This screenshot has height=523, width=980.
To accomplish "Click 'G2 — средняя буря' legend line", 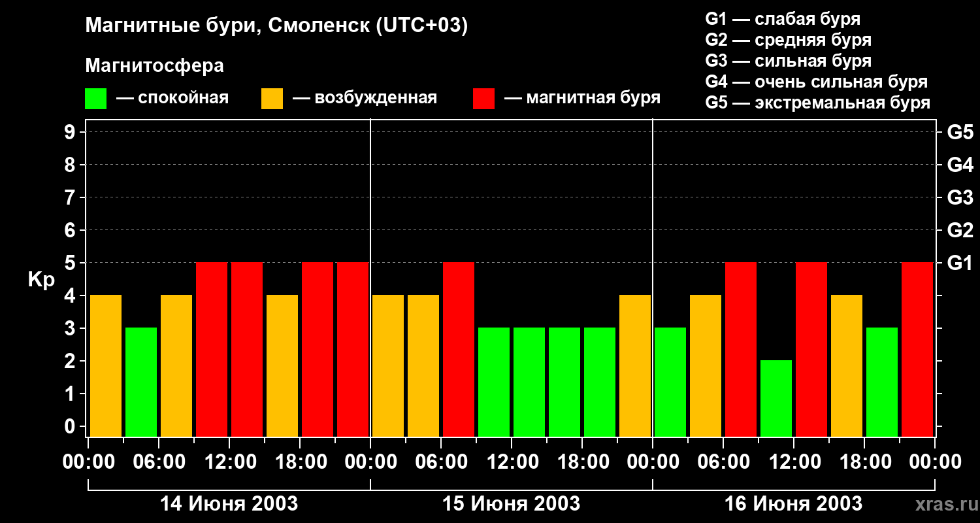I will (788, 40).
